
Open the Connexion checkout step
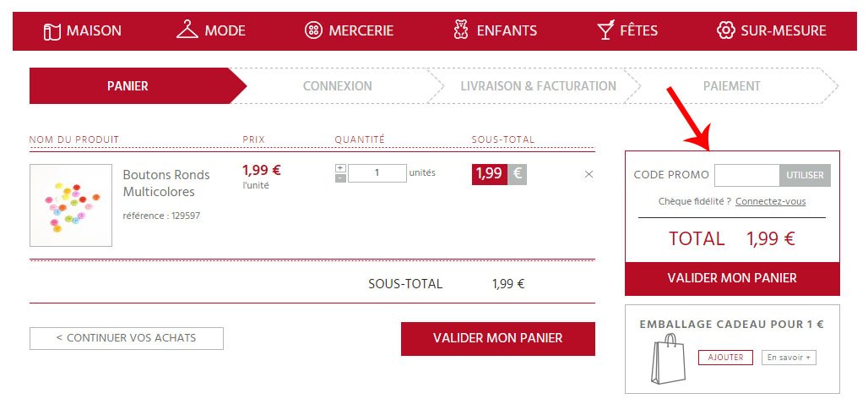(337, 86)
